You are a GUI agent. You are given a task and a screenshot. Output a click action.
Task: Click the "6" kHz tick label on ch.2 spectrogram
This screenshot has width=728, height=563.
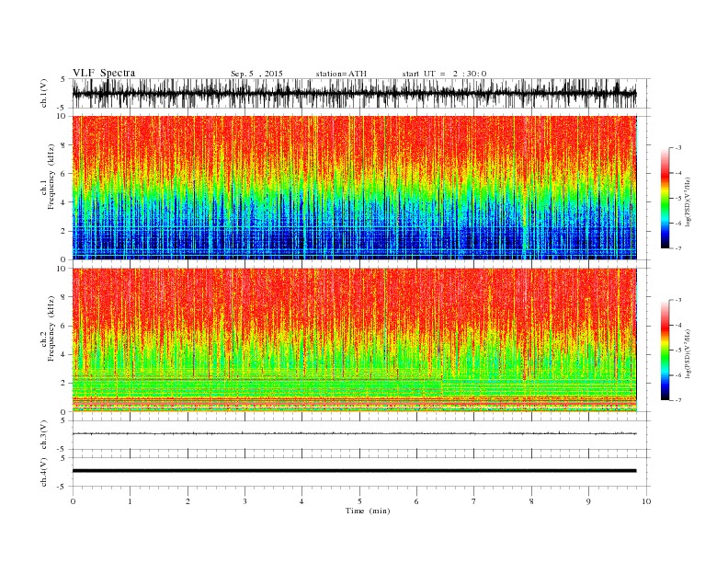coord(63,326)
